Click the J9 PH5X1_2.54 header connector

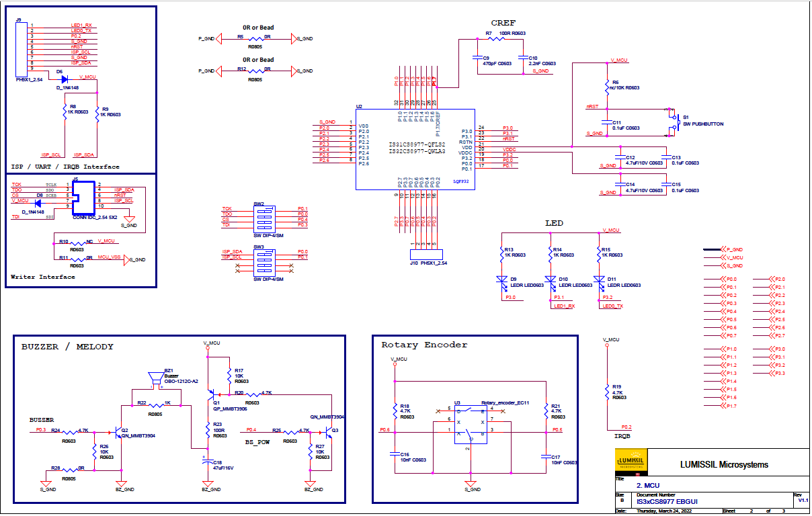22,50
